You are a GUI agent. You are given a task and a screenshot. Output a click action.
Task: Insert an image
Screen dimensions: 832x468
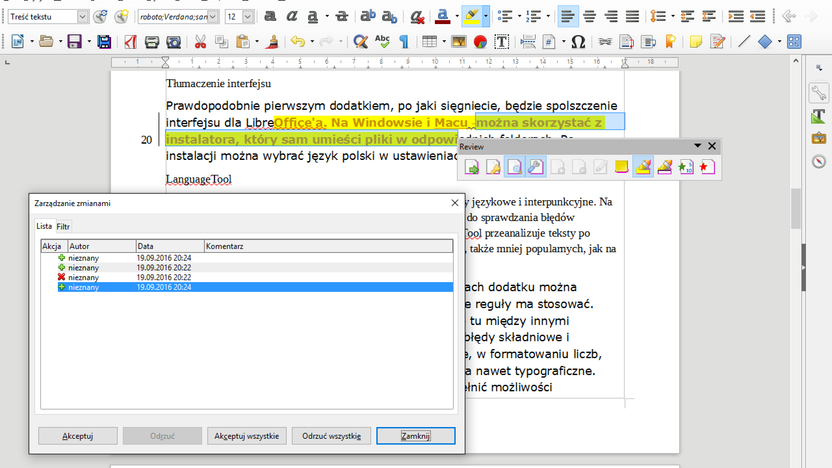coord(458,41)
